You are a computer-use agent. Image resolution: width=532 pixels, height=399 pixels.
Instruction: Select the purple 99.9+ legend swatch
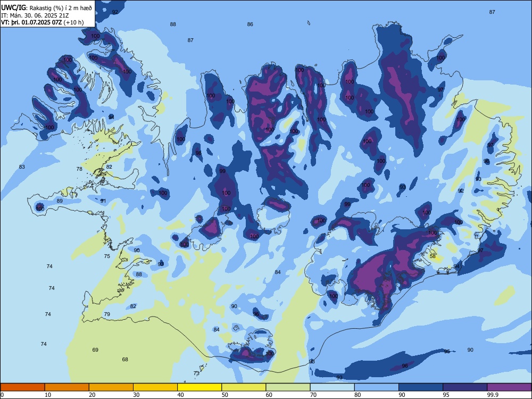tap(509, 387)
